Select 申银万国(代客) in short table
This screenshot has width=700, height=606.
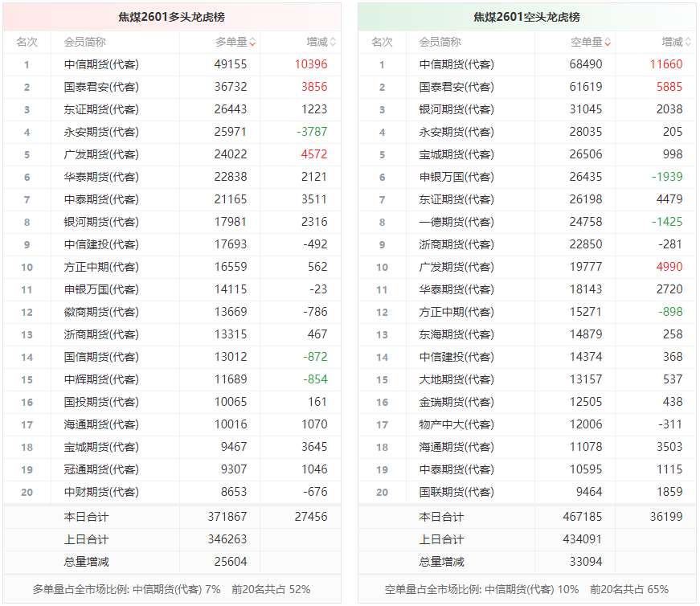pyautogui.click(x=456, y=177)
